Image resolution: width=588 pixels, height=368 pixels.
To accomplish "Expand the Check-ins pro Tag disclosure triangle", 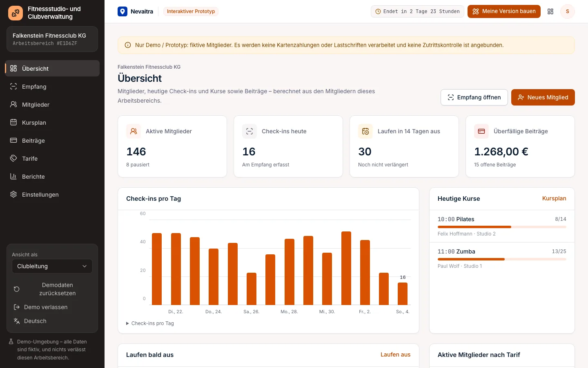I will point(127,323).
